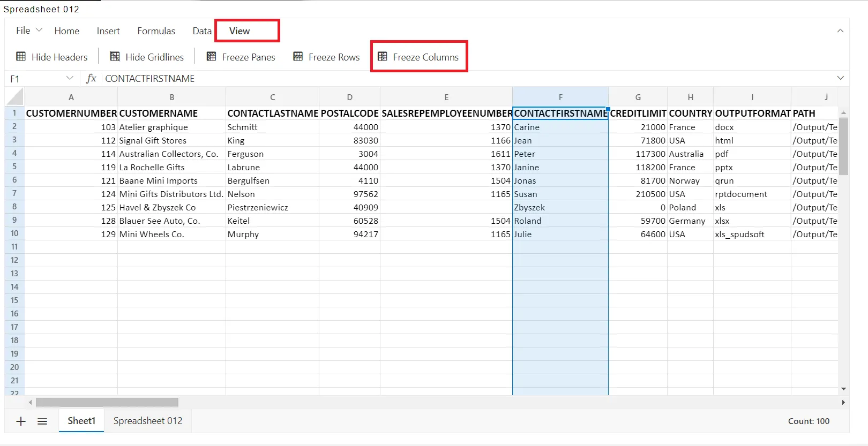This screenshot has height=446, width=868.
Task: Click the CREDITLIMIT header cell
Action: pos(638,113)
